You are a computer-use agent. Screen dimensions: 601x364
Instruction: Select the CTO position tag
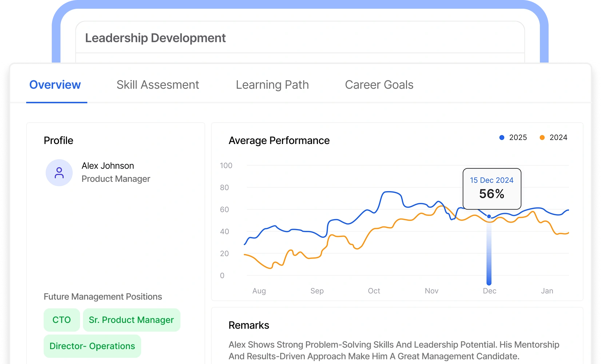(61, 320)
